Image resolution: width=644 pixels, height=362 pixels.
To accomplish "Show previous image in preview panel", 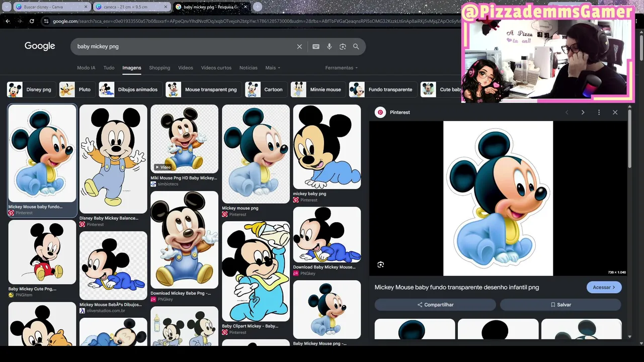I will coord(567,112).
